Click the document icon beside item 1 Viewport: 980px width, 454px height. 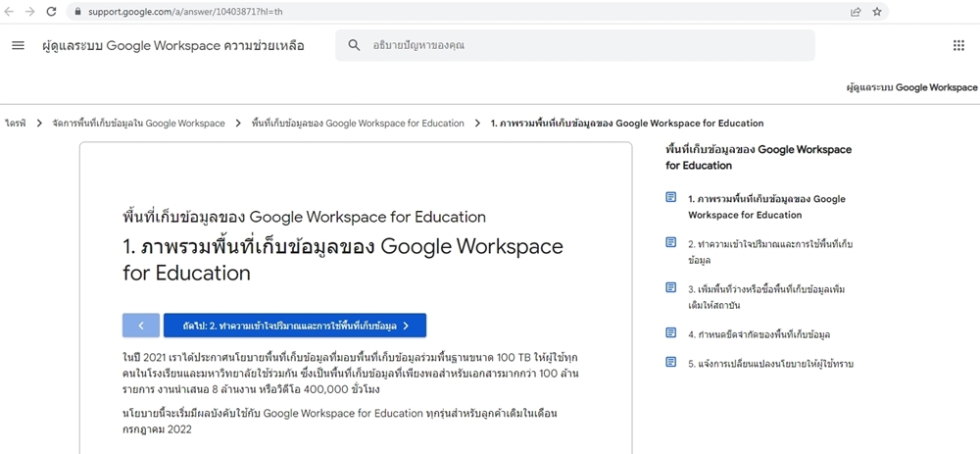tap(671, 198)
